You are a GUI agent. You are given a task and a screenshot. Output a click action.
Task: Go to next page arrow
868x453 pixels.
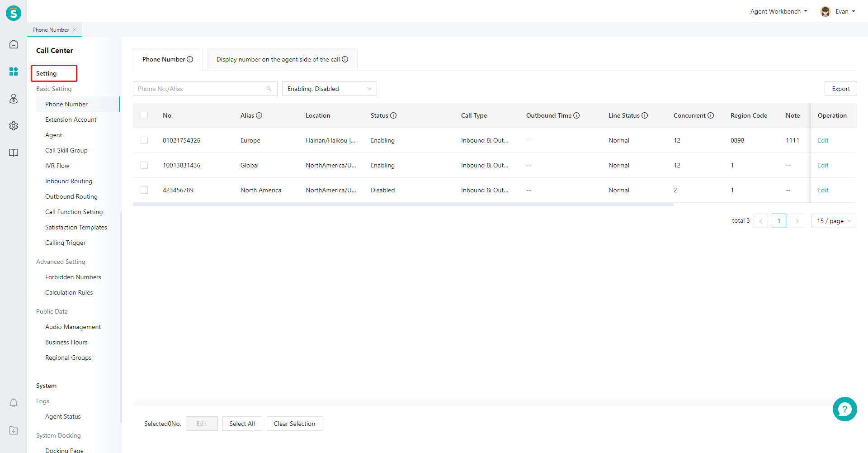797,221
